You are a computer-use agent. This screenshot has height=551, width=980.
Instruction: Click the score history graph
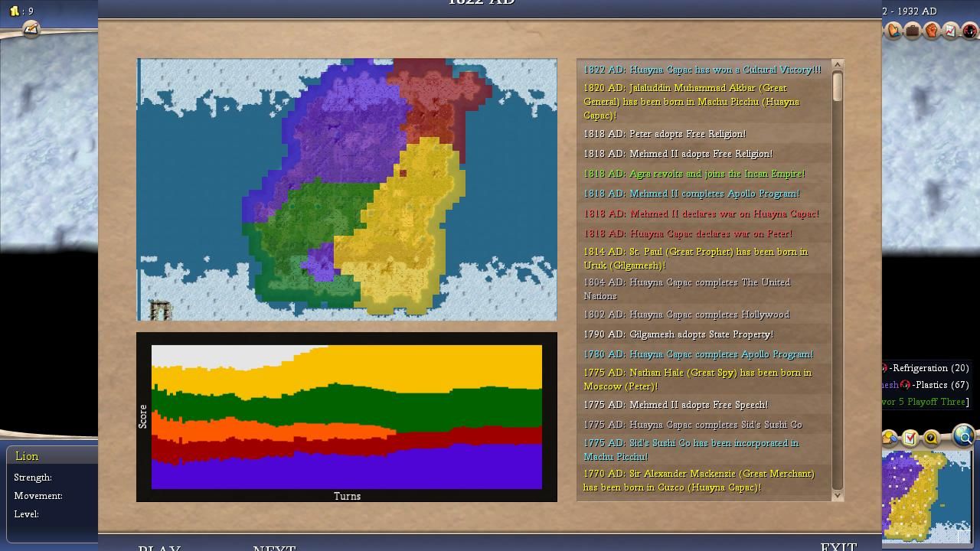tap(347, 416)
